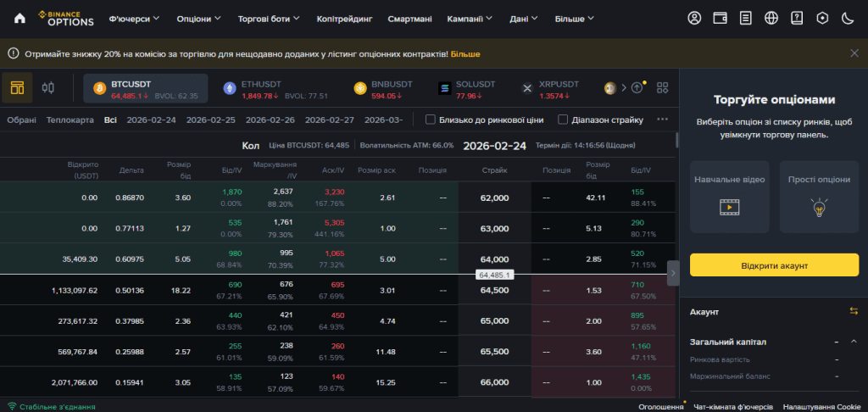Open the help question-mark icon
The width and height of the screenshot is (868, 412).
pos(797,19)
